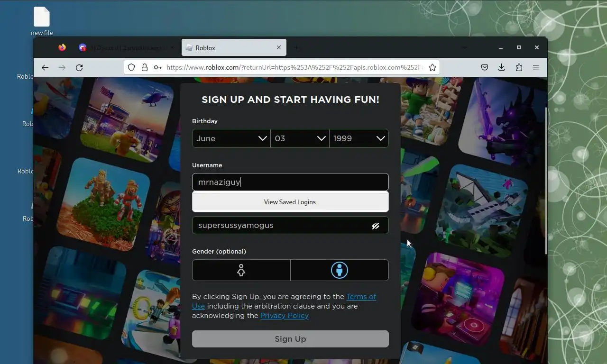Select the 'new file' desktop icon
This screenshot has height=364, width=607.
pos(42,21)
